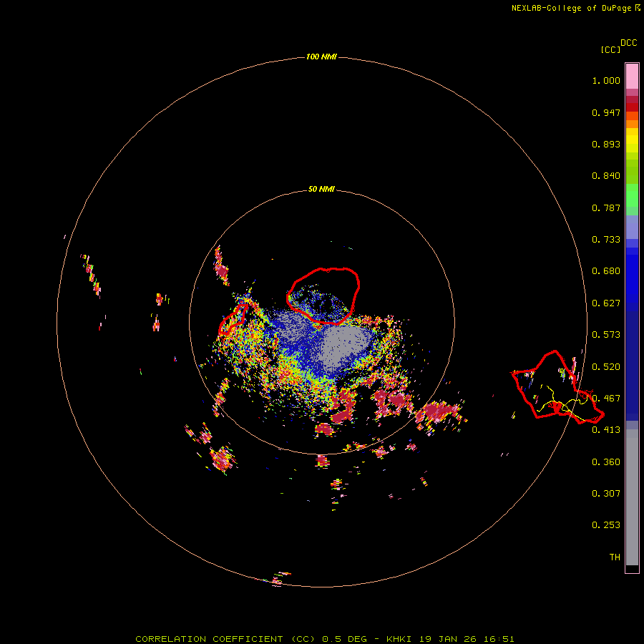Click the 0.413 scale value
Image resolution: width=644 pixels, height=644 pixels.
coord(606,430)
